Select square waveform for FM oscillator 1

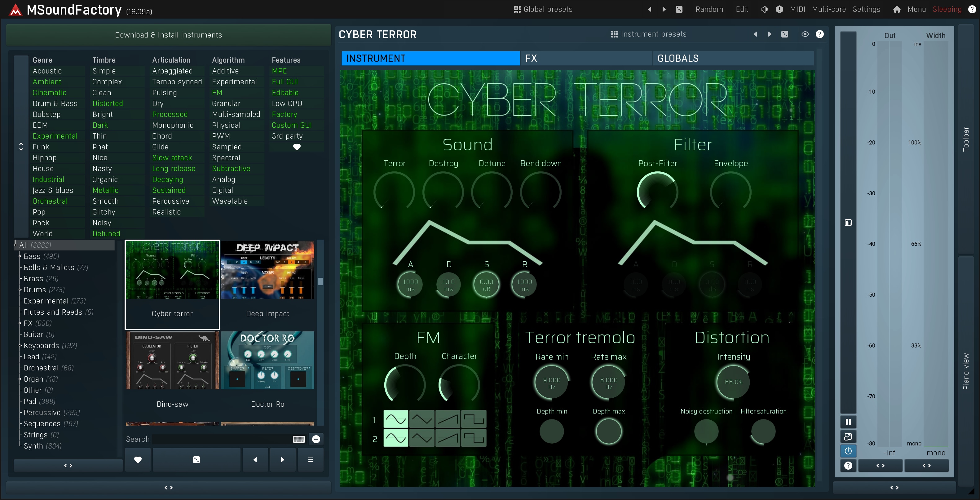(x=474, y=419)
